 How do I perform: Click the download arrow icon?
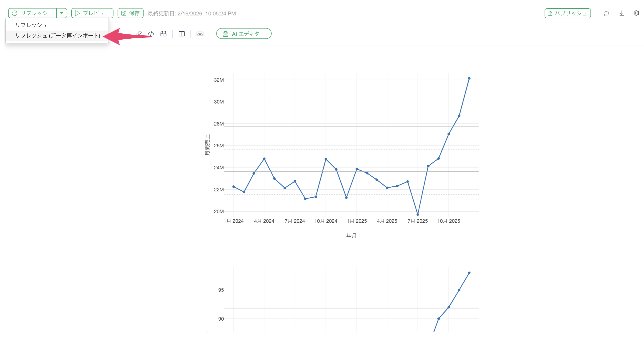click(622, 13)
